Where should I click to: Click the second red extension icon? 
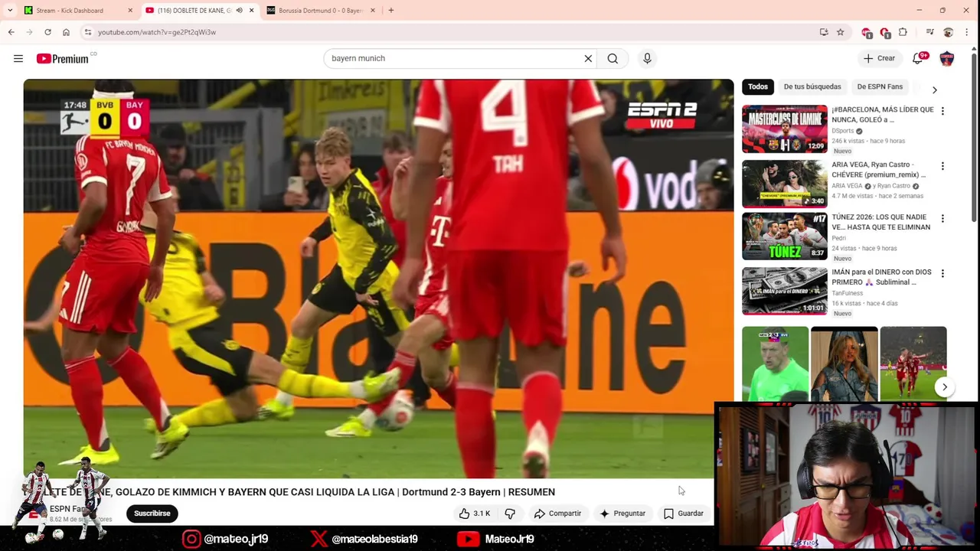coord(885,33)
